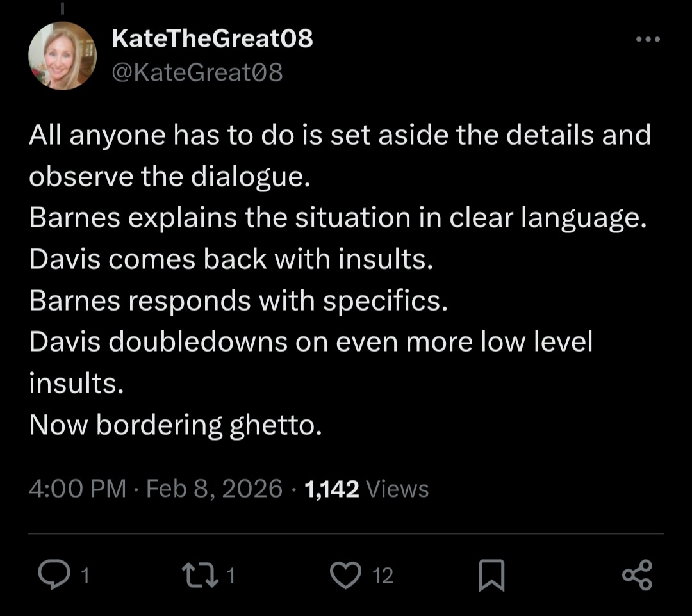Screen dimensions: 692x616
Task: Open KateTheGreat08's profile picture
Action: point(62,56)
